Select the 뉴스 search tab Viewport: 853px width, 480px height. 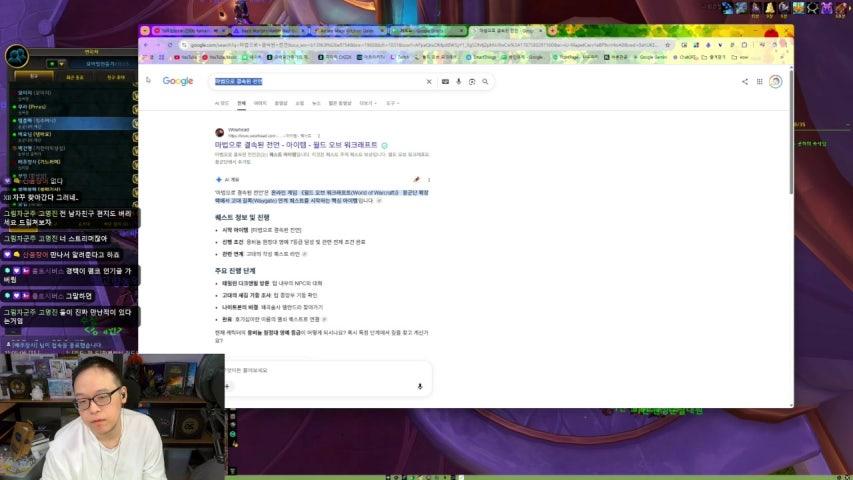[x=316, y=103]
